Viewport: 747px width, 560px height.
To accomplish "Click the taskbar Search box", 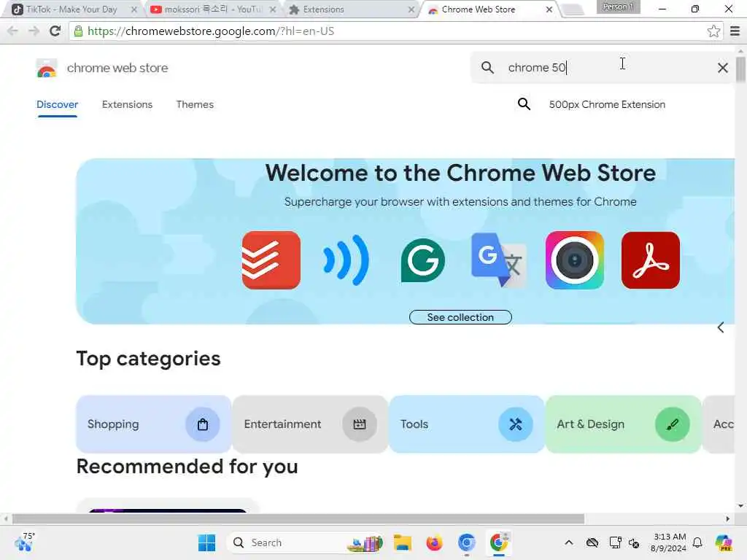I will click(x=305, y=542).
